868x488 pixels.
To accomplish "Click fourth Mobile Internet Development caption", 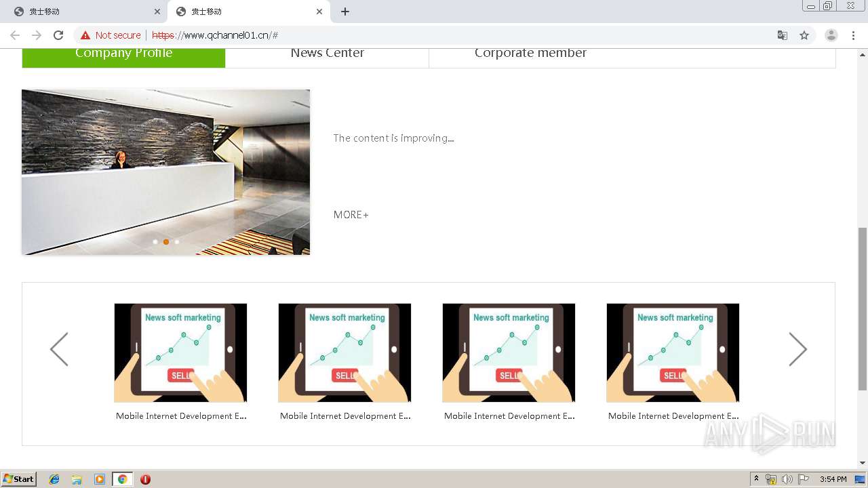I will tap(673, 416).
